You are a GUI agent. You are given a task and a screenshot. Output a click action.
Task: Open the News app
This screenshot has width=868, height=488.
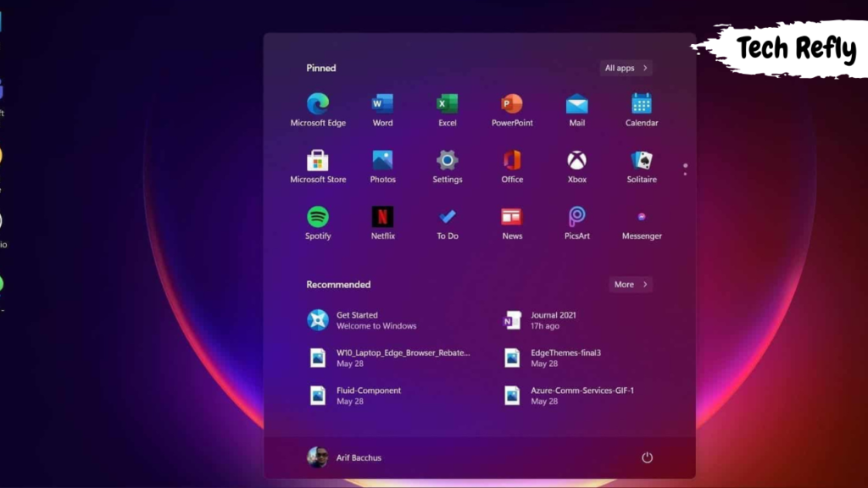pos(512,223)
